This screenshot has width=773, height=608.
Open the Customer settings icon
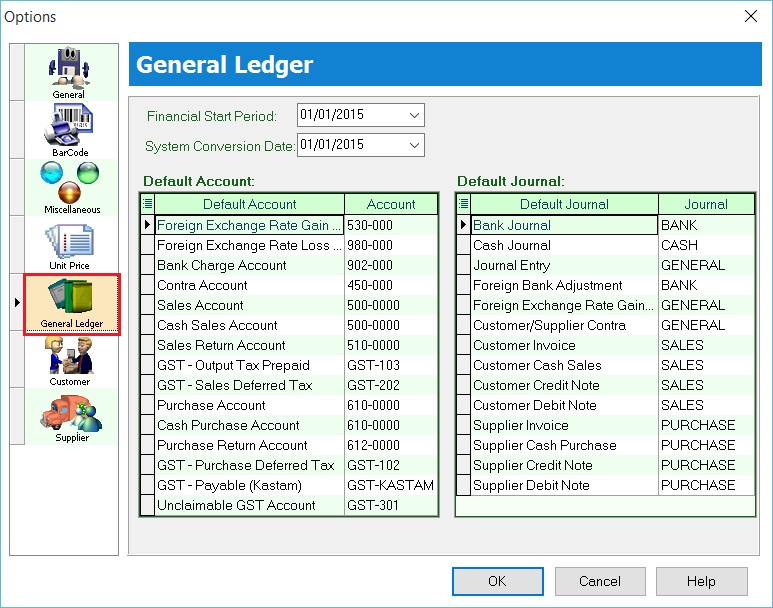click(x=69, y=360)
